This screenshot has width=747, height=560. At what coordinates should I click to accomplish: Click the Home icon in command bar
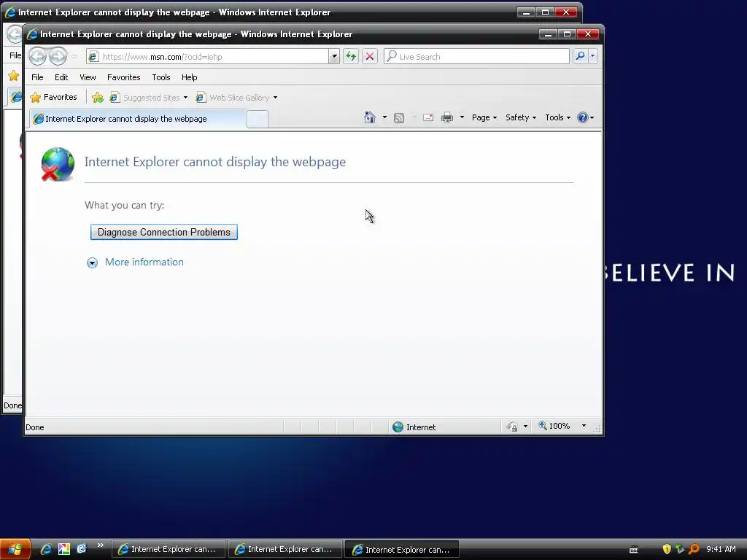370,117
